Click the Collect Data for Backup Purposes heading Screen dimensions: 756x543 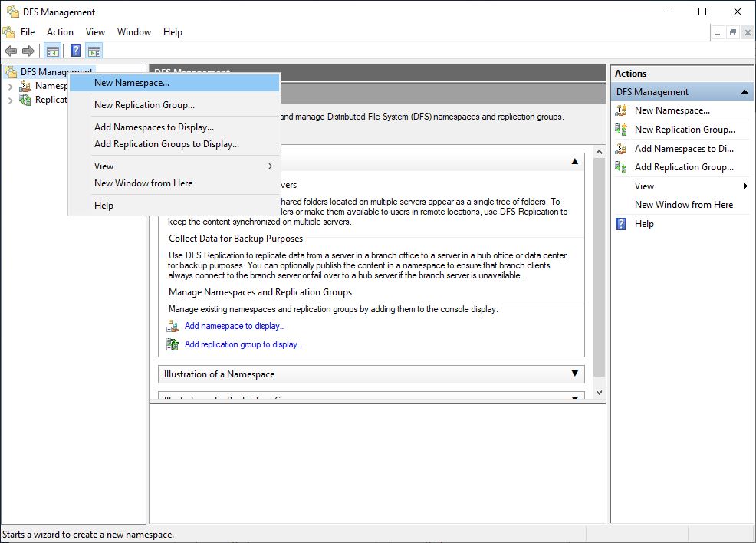(x=235, y=239)
